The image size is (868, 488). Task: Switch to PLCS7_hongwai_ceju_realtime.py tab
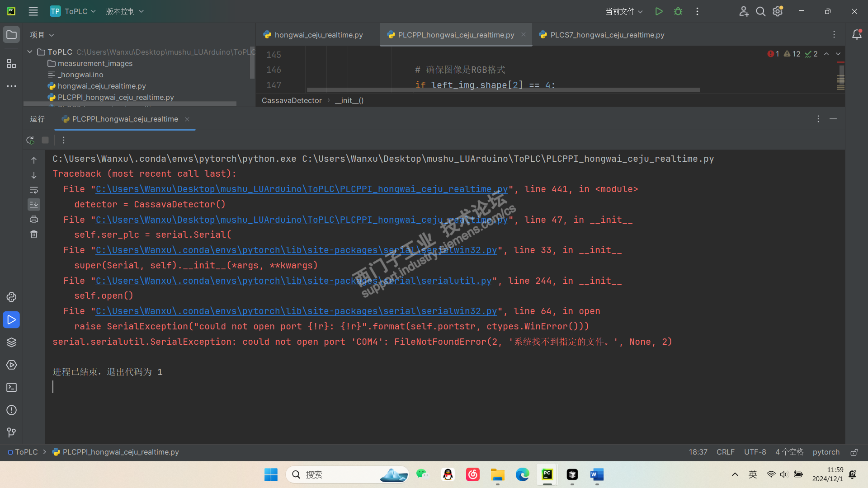pos(607,35)
